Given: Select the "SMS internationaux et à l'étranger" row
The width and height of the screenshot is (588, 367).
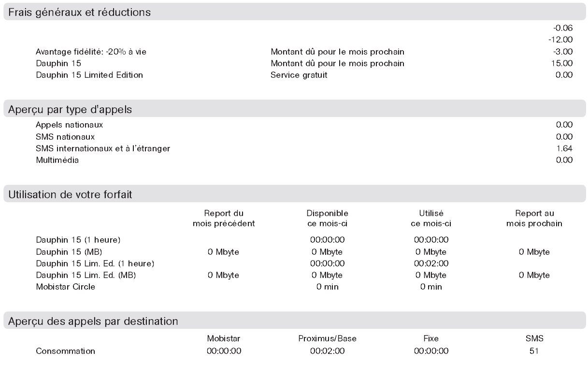Looking at the screenshot, I should 102,148.
